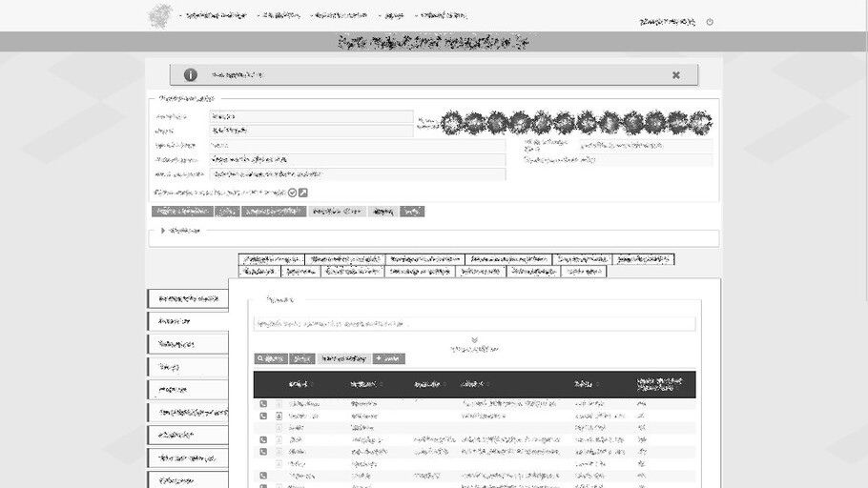Expand advanced search with the double chevron
868x488 pixels.
pos(474,340)
